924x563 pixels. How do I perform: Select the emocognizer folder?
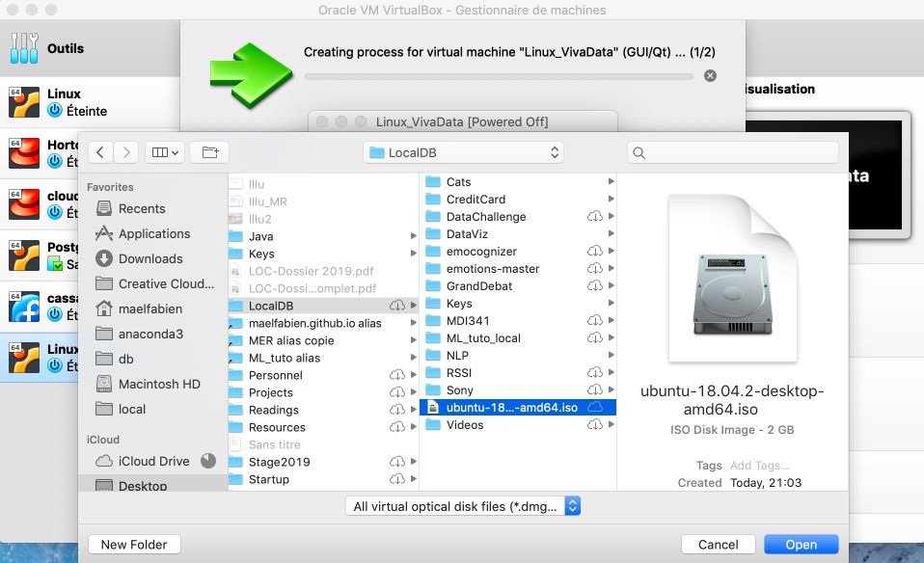tap(518, 252)
